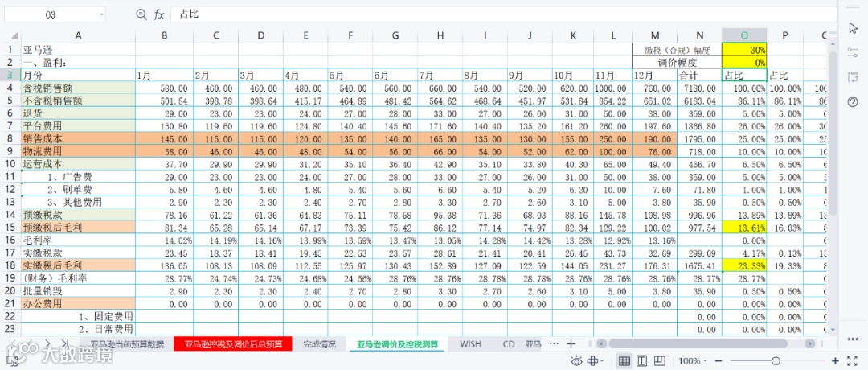The width and height of the screenshot is (868, 370).
Task: Show more sheet tabs ellipsis
Action: pos(554,344)
